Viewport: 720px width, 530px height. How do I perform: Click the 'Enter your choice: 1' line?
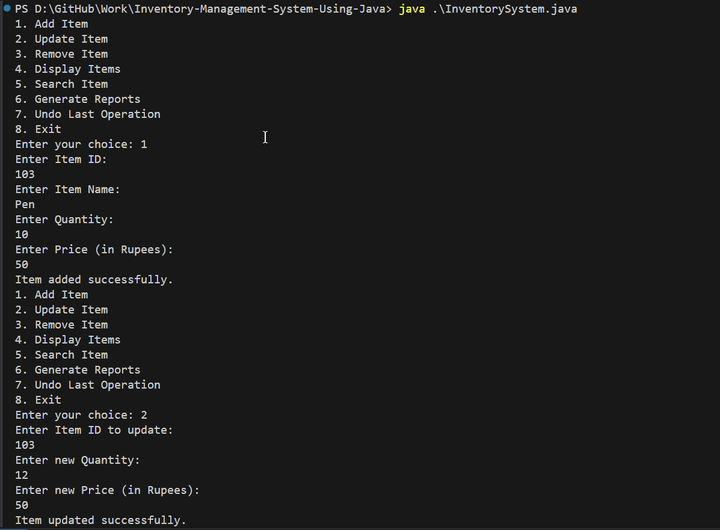(x=81, y=144)
